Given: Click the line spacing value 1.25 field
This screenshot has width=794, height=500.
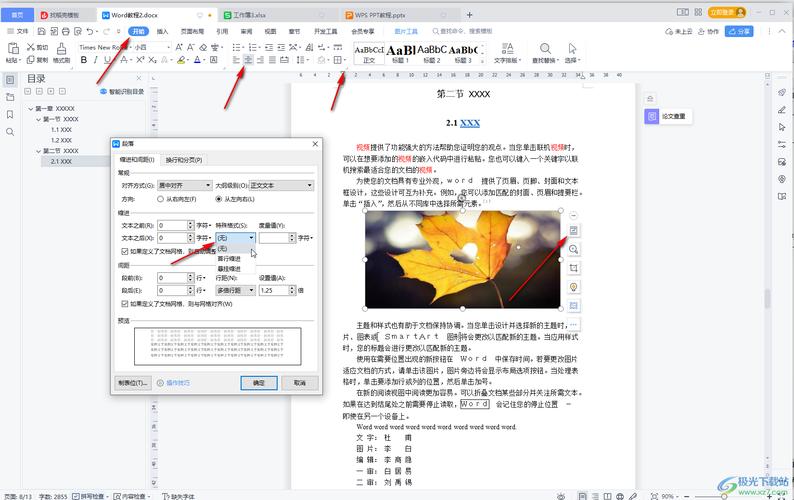Looking at the screenshot, I should click(x=273, y=290).
